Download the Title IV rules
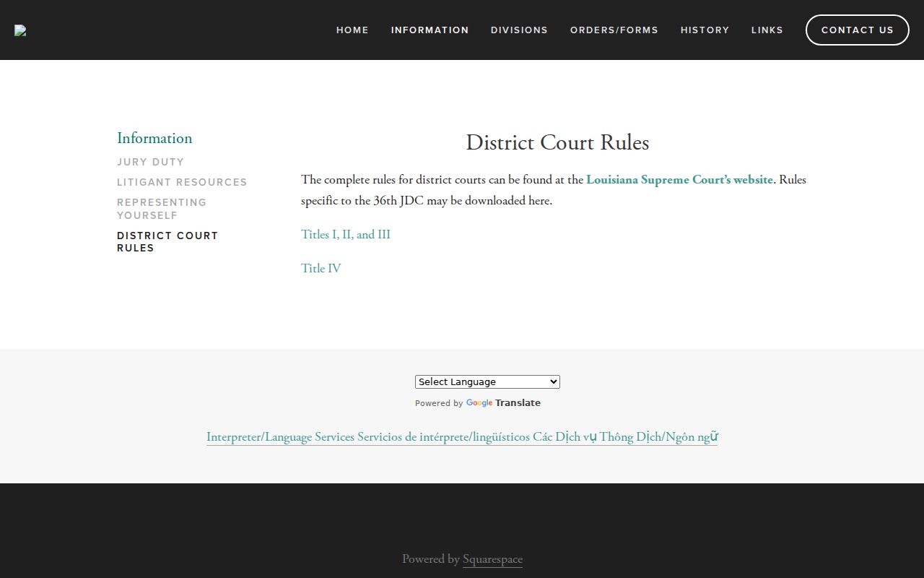924x578 pixels. 321,268
